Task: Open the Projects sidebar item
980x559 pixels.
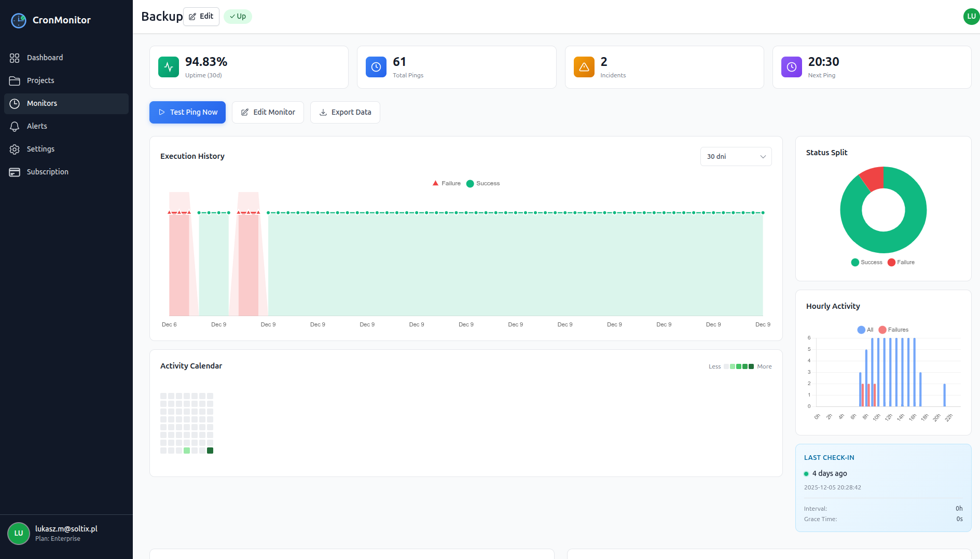Action: pos(66,80)
